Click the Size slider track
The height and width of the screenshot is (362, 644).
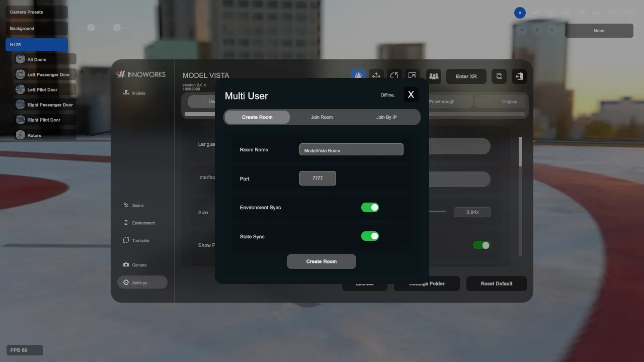click(x=438, y=212)
